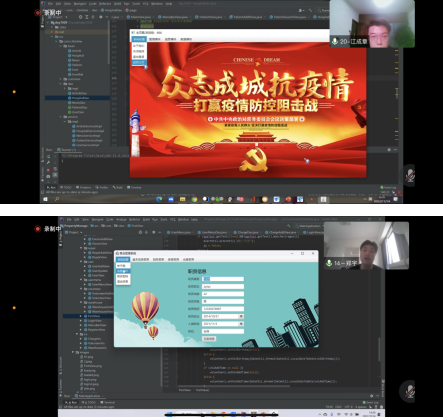
Task: Toggle the muted microphone icon beside the upper recording
Action: pyautogui.click(x=410, y=175)
